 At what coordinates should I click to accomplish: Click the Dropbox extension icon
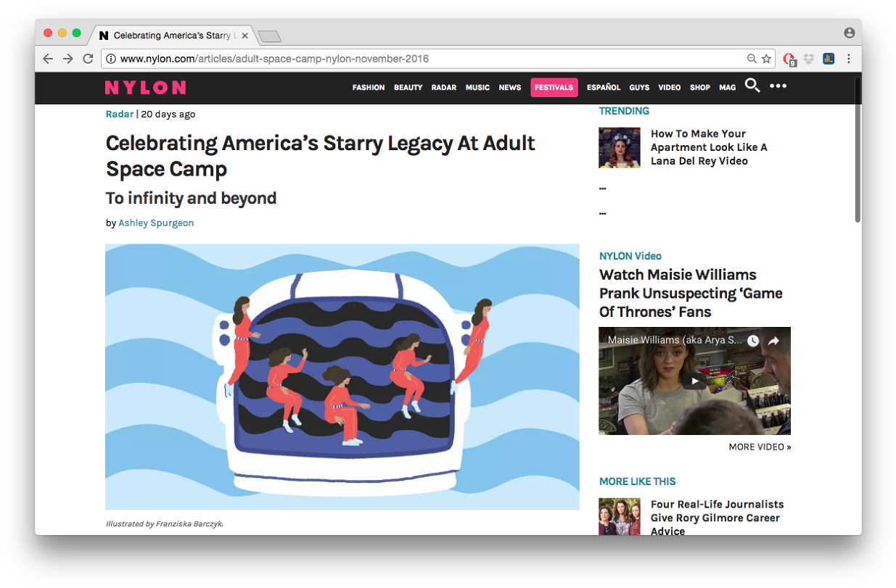[x=809, y=59]
